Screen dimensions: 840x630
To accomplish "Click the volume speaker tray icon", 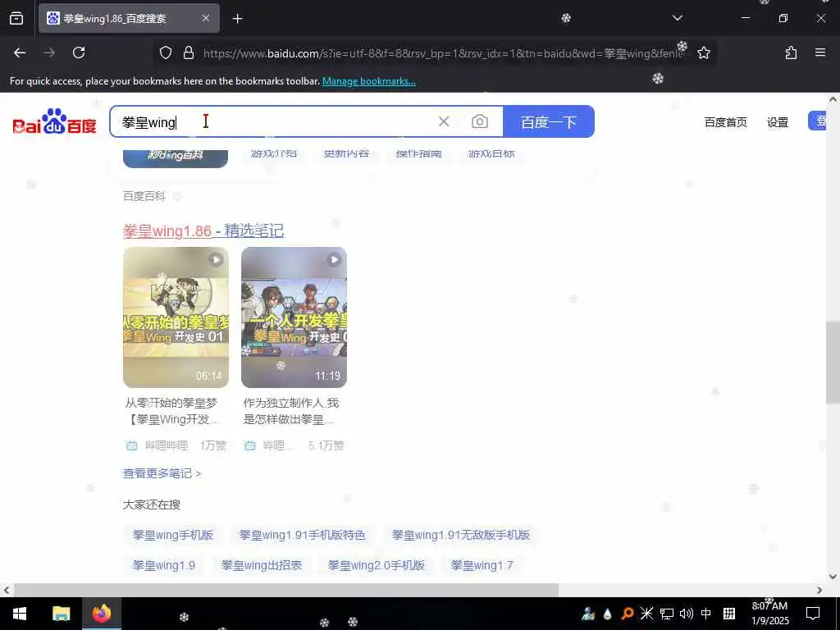I will pyautogui.click(x=686, y=614).
